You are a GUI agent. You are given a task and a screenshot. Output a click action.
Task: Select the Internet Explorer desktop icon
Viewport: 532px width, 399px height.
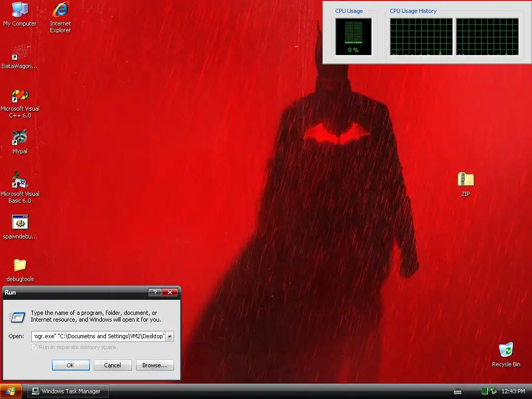pos(60,17)
